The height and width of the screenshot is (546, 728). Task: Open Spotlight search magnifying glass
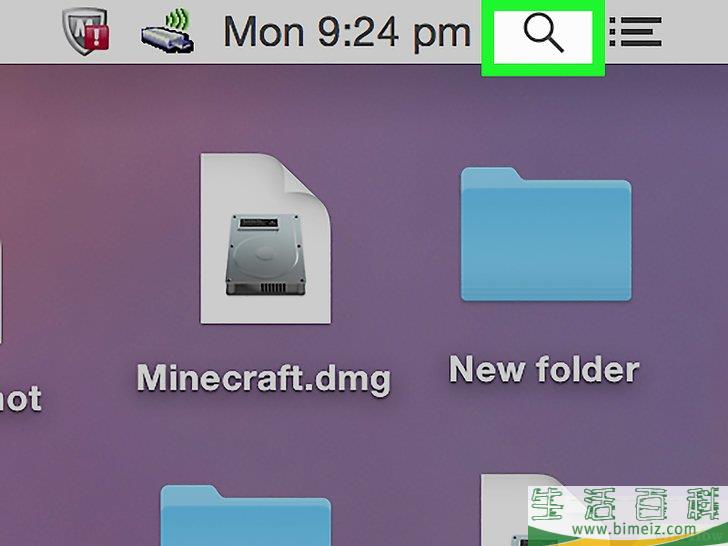tap(543, 34)
